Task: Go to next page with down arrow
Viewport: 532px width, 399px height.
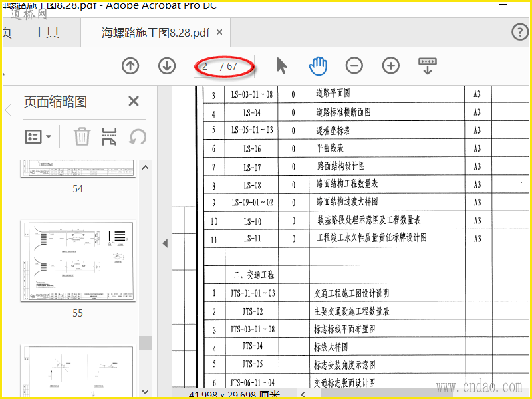Action: pyautogui.click(x=167, y=66)
